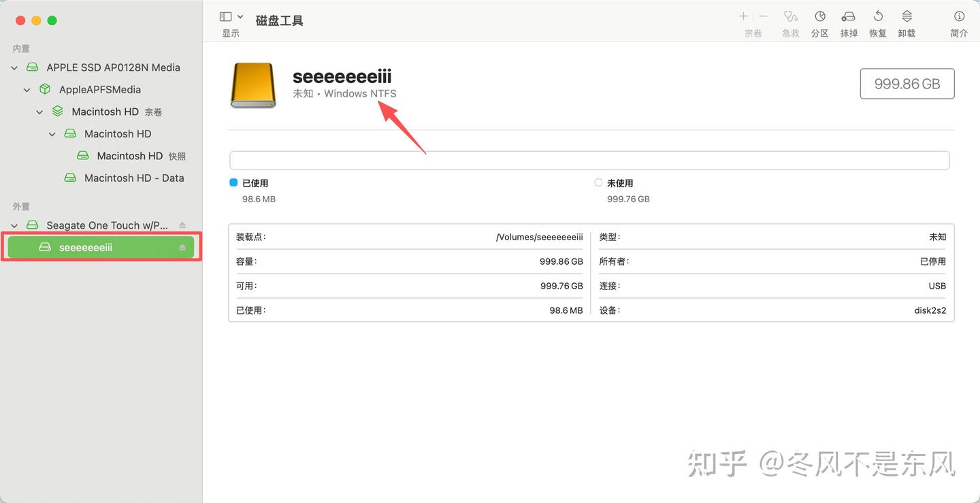Click the disk usage bar
The height and width of the screenshot is (503, 980).
(589, 161)
